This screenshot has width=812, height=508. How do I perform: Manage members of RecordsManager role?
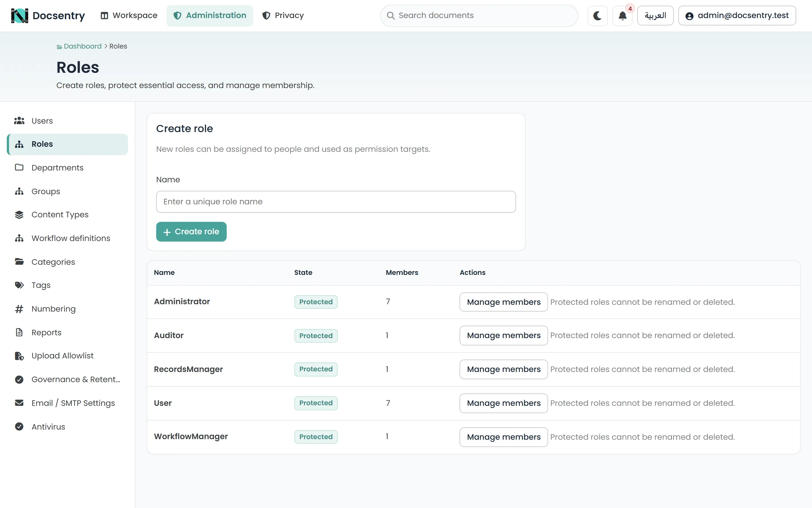pos(504,369)
